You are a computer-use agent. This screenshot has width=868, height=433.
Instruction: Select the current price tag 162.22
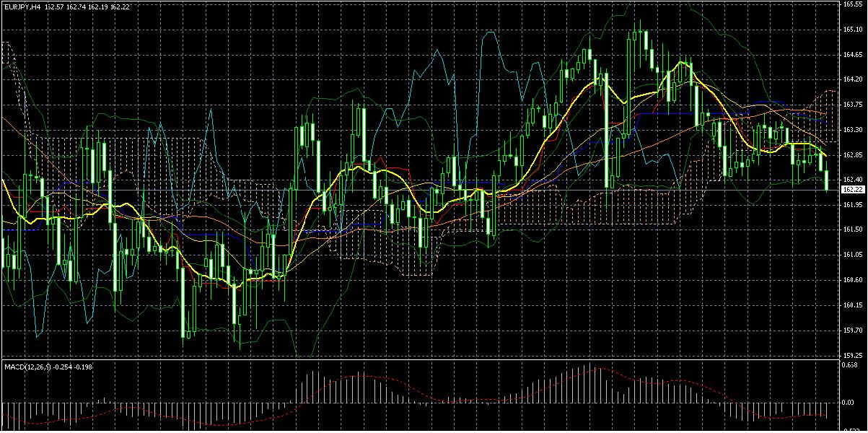click(854, 189)
